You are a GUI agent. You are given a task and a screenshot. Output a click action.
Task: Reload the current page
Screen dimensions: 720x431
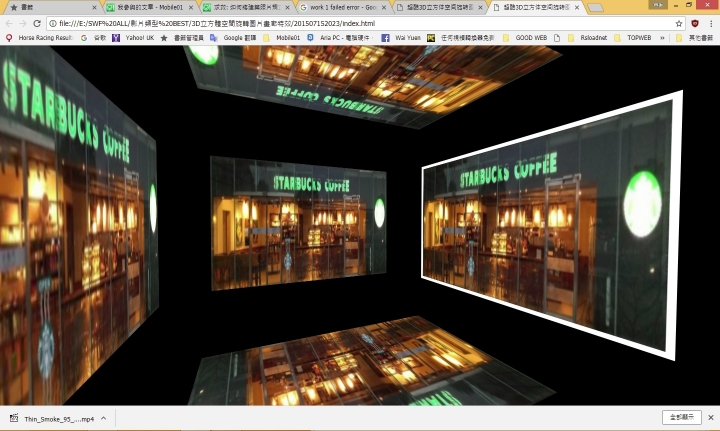[37, 23]
